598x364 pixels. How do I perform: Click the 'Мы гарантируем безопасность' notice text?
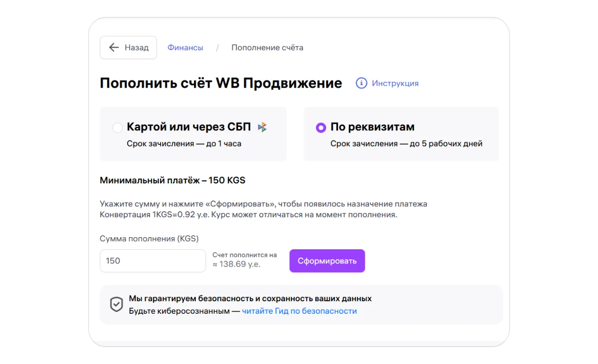(250, 299)
